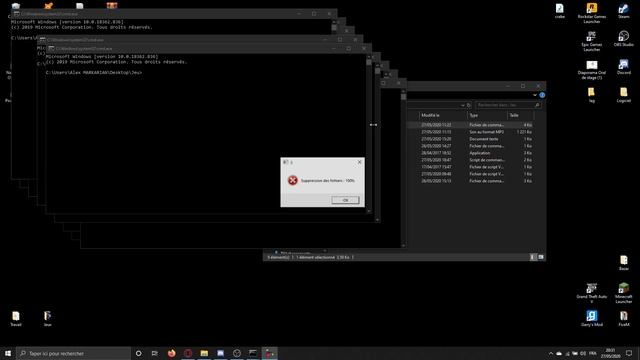The image size is (640, 360).
Task: Select the Diaporama Oral de stage file
Action: pyautogui.click(x=591, y=69)
